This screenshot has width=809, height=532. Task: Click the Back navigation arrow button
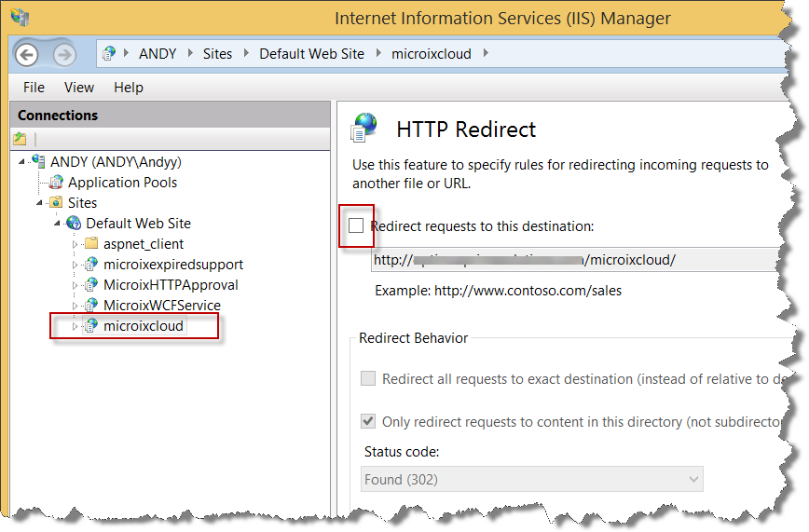pos(27,54)
